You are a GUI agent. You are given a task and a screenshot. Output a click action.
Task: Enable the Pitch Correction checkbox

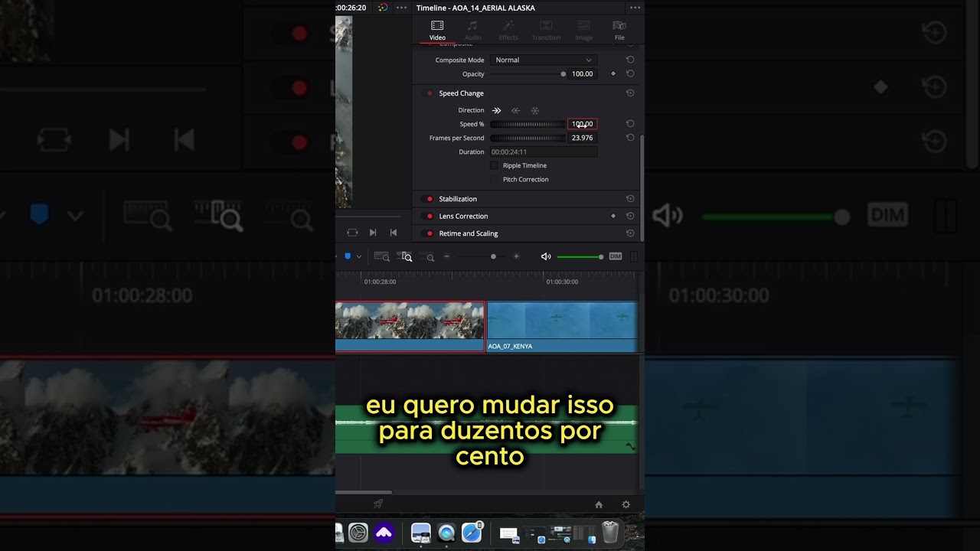pos(495,179)
